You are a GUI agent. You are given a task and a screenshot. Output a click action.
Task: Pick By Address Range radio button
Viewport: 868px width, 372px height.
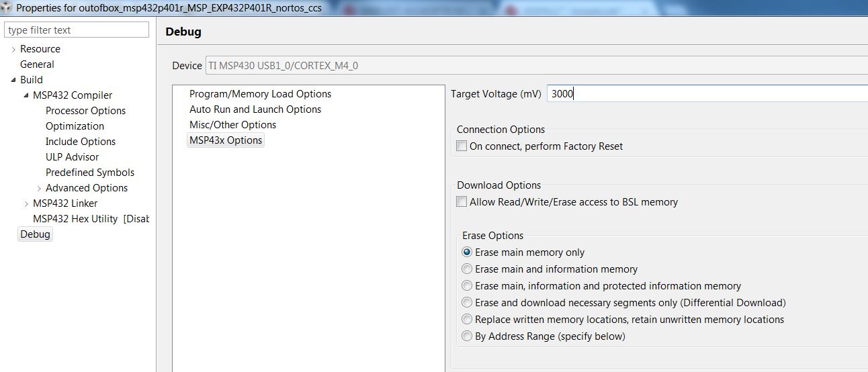[x=467, y=336]
